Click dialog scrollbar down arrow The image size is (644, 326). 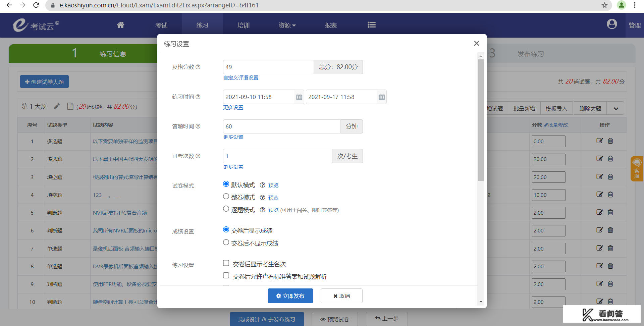481,302
